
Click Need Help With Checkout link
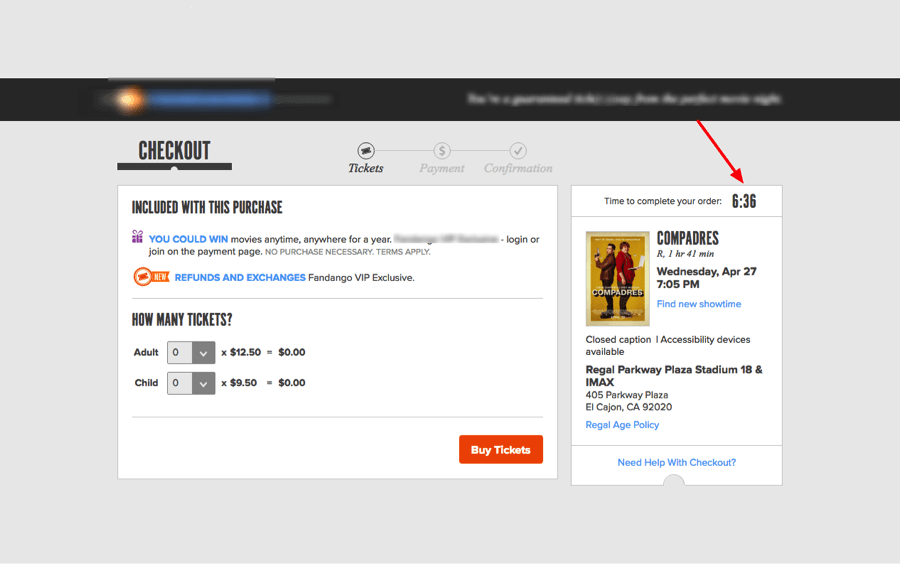(x=677, y=462)
